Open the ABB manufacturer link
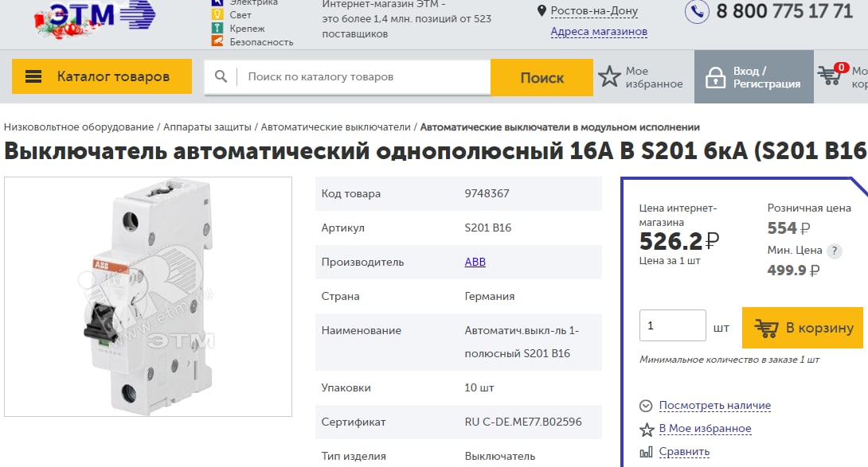Screen dimensions: 868x467 (475, 262)
